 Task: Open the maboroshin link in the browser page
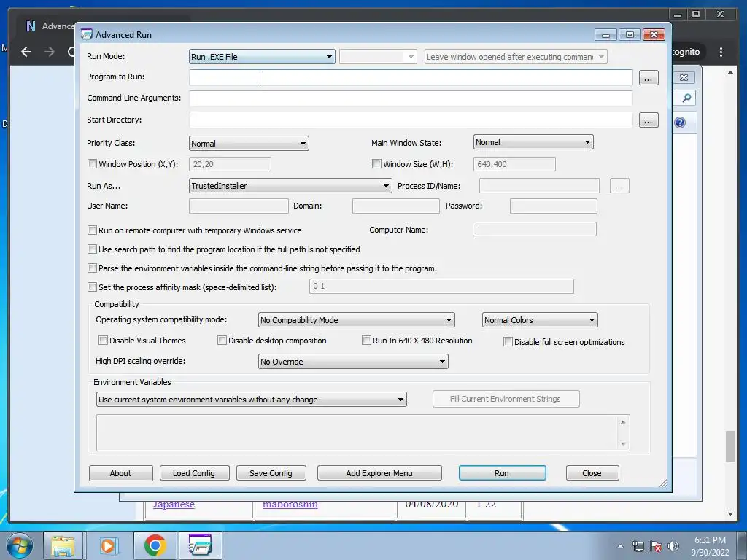[290, 505]
